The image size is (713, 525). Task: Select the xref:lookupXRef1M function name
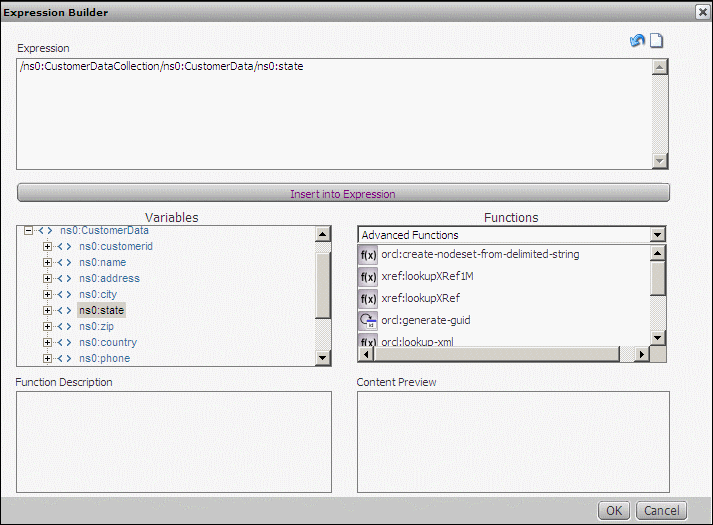click(427, 276)
